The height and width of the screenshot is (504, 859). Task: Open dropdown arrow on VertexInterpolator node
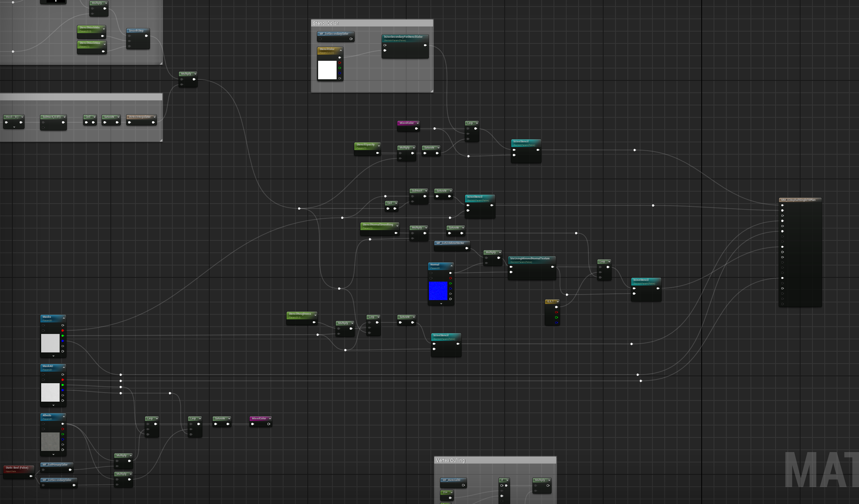[x=155, y=117]
